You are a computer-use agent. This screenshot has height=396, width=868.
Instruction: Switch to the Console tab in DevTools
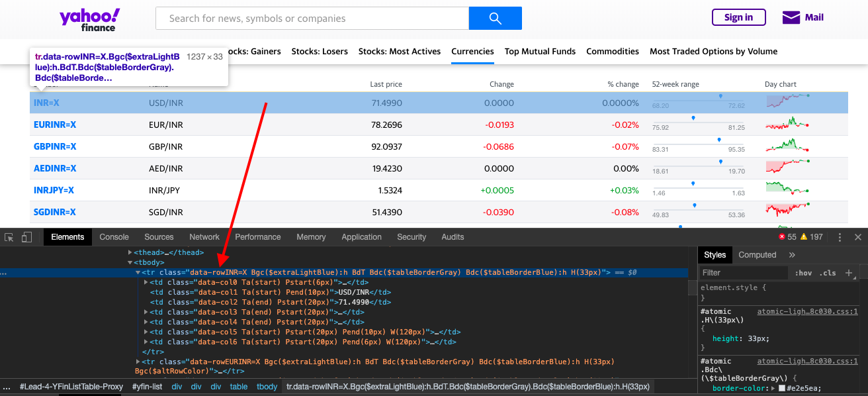114,236
